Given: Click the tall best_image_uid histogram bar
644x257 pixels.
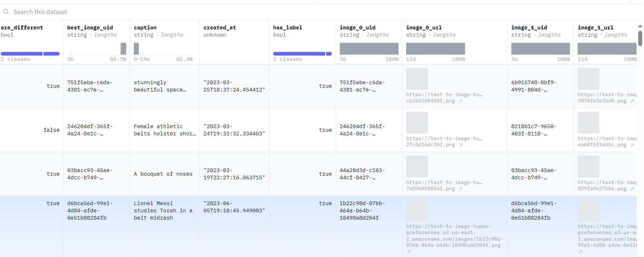Looking at the screenshot, I should 123,49.
